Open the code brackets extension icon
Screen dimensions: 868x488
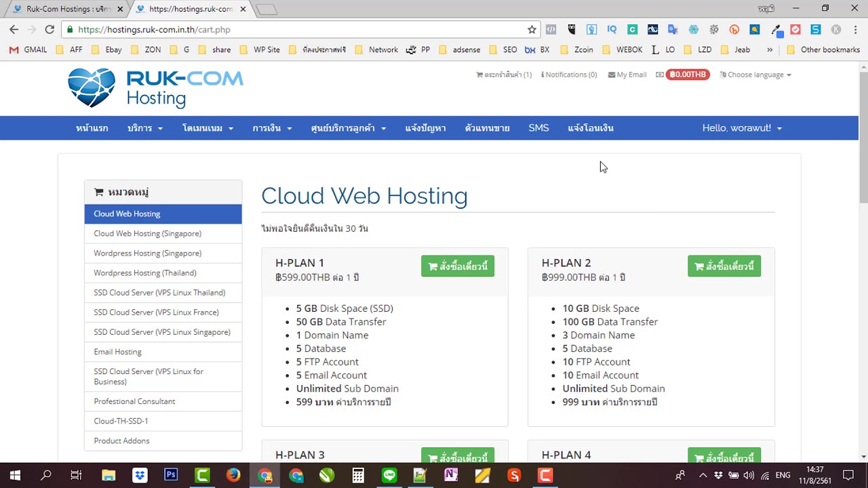click(551, 30)
